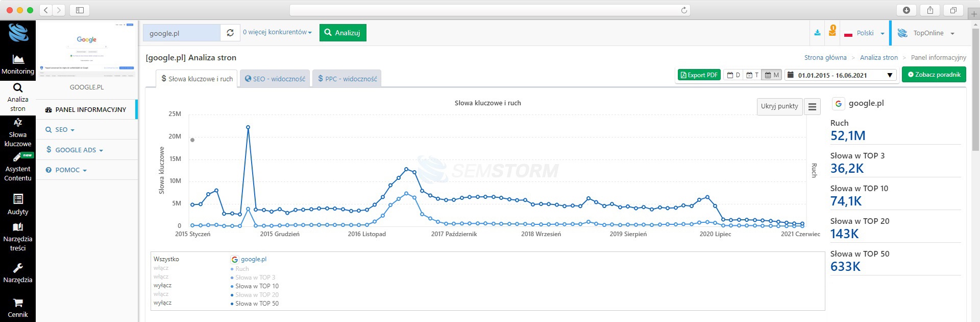
Task: Click the green Analizuj button
Action: pyautogui.click(x=342, y=33)
